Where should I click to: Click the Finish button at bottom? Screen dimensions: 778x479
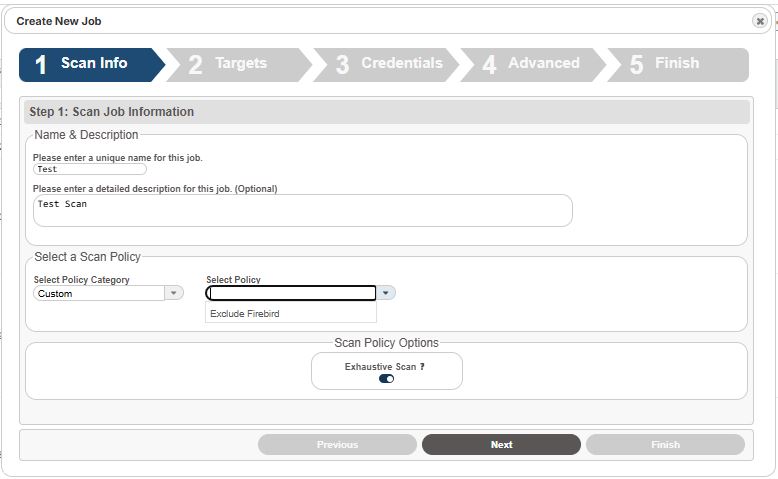[x=665, y=444]
